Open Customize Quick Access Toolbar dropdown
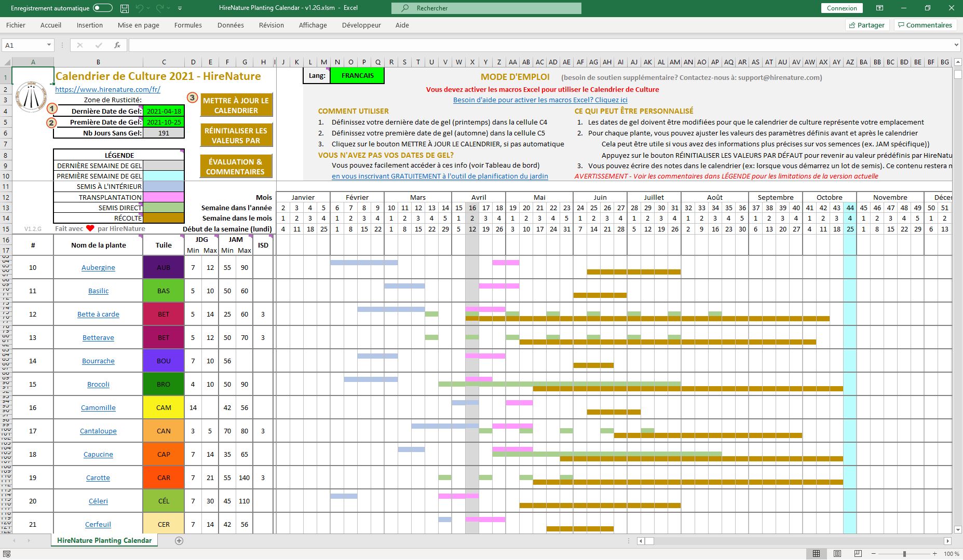Viewport: 963px width, 560px height. pos(180,8)
